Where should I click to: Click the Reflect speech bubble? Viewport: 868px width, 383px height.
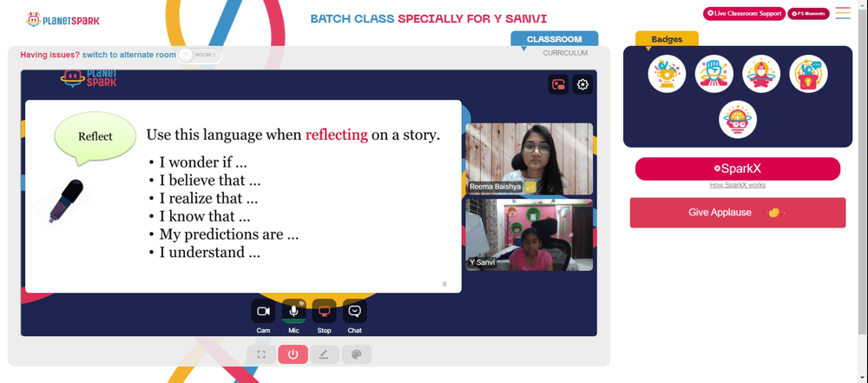click(x=95, y=139)
